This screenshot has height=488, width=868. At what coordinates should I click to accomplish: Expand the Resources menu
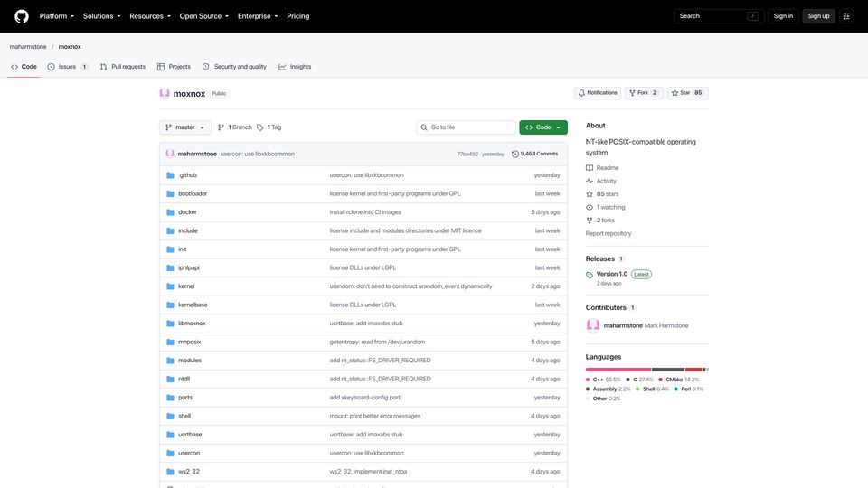point(150,16)
